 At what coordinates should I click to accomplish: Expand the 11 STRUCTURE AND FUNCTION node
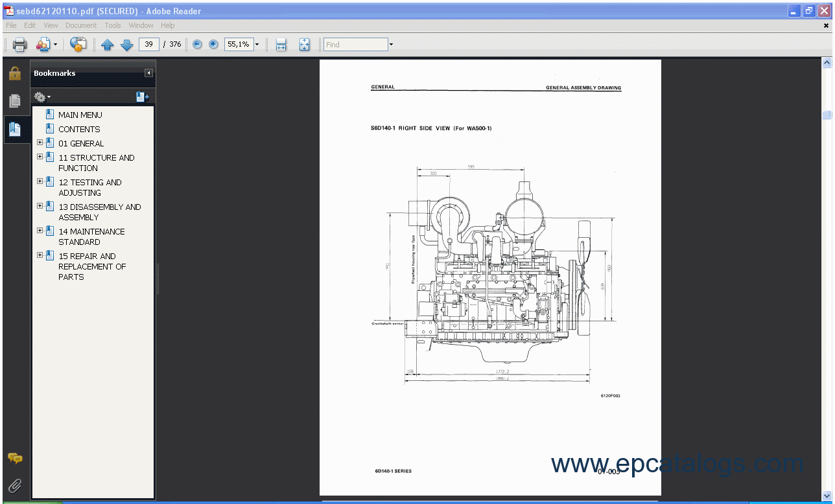tap(40, 157)
